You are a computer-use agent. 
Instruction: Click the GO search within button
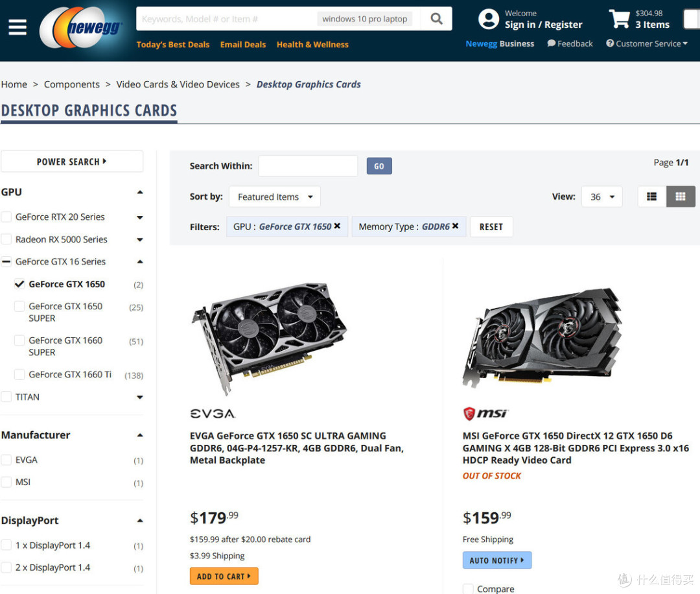click(379, 166)
